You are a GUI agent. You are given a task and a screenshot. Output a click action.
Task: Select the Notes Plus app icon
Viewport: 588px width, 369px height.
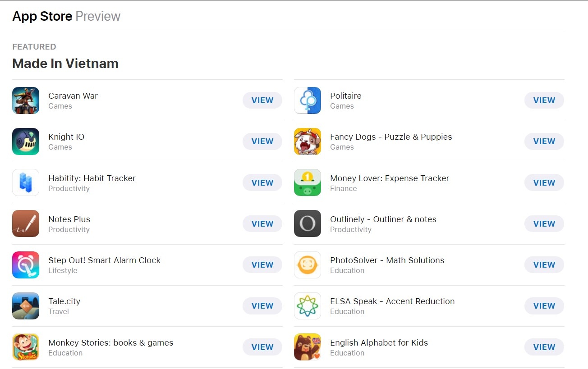click(x=26, y=223)
